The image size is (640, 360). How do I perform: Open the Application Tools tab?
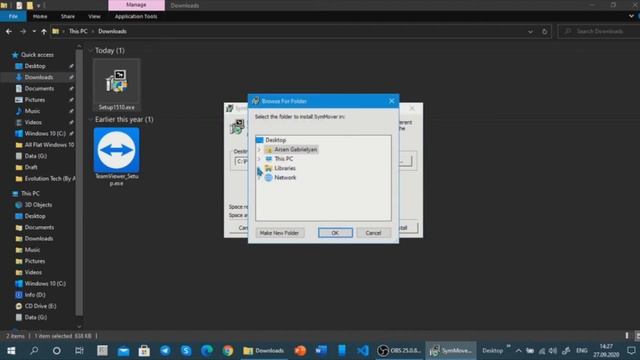click(136, 16)
